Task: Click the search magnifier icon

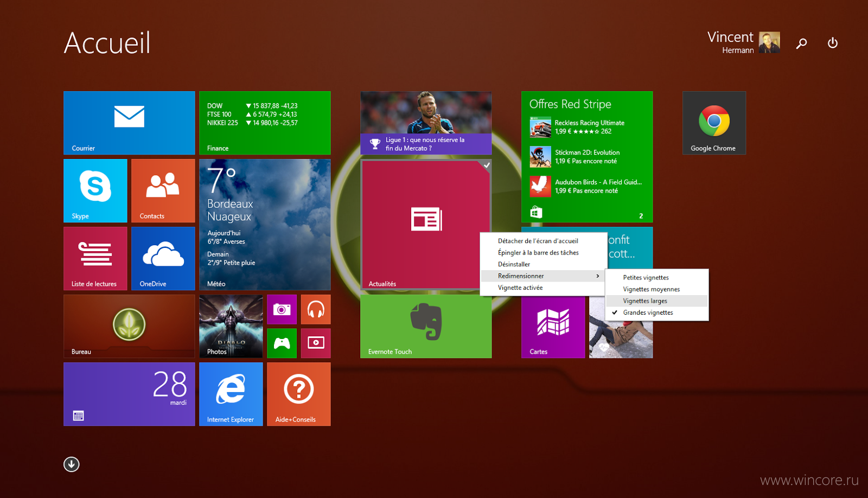Action: pos(801,43)
